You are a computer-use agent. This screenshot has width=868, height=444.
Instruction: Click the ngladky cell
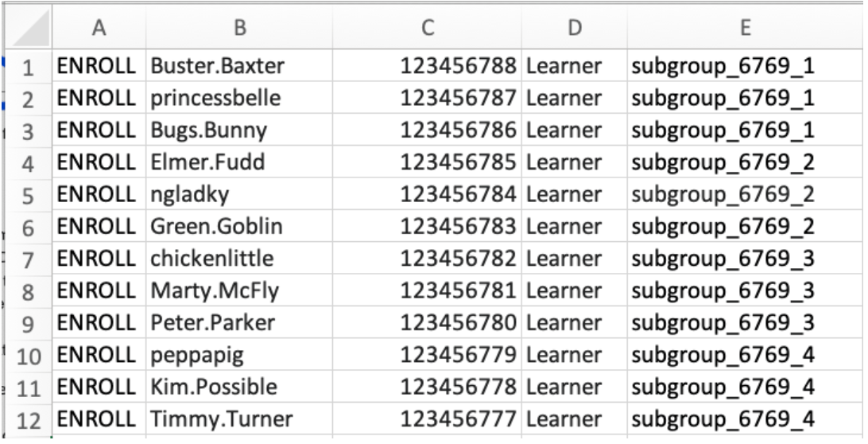pyautogui.click(x=239, y=195)
